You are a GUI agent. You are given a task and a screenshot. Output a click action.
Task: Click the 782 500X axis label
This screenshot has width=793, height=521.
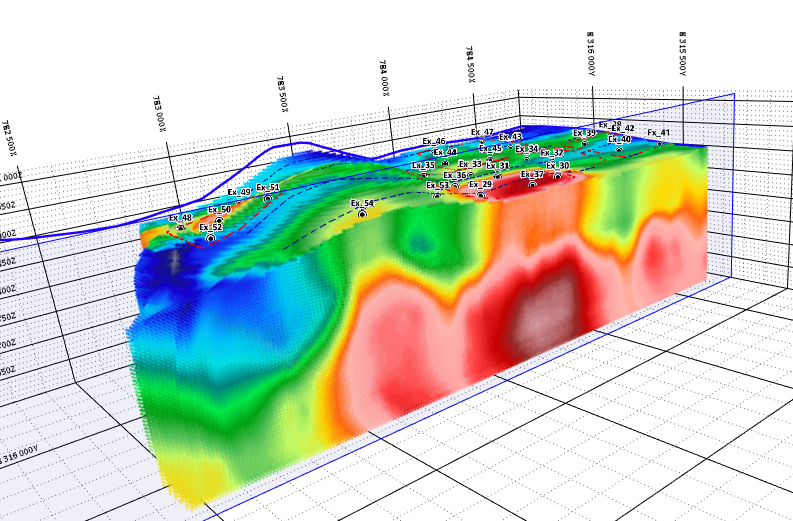click(x=10, y=138)
